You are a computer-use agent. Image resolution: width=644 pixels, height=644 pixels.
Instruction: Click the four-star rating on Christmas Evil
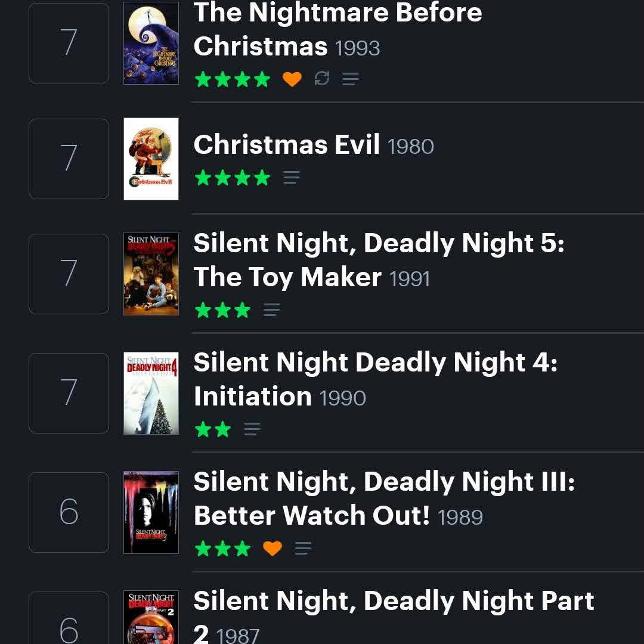click(233, 178)
